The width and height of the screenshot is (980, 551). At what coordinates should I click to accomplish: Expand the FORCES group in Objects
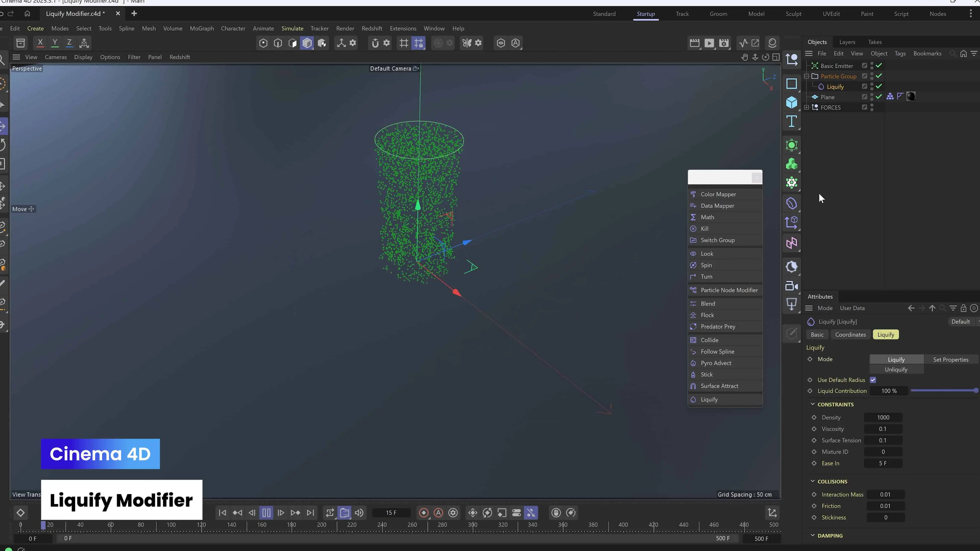click(806, 107)
